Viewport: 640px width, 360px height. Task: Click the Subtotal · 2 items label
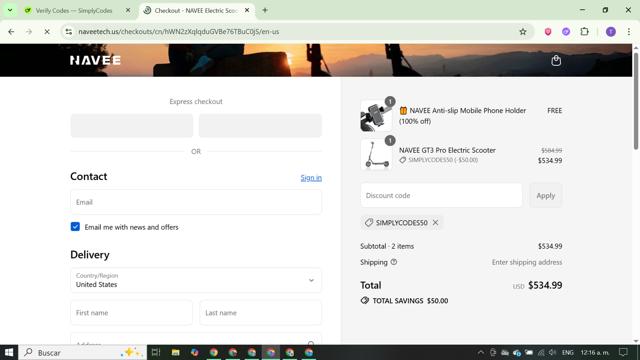tap(387, 246)
